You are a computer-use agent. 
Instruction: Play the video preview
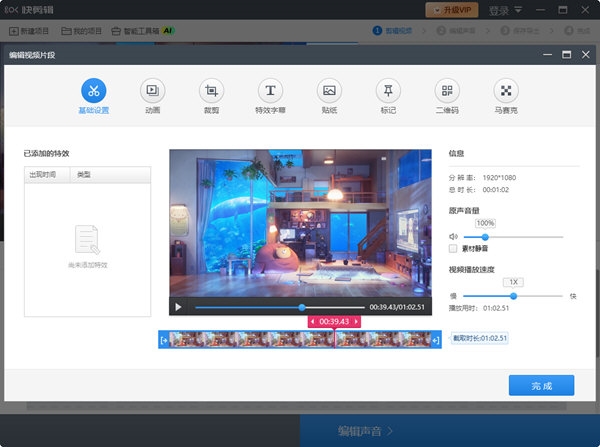click(178, 307)
